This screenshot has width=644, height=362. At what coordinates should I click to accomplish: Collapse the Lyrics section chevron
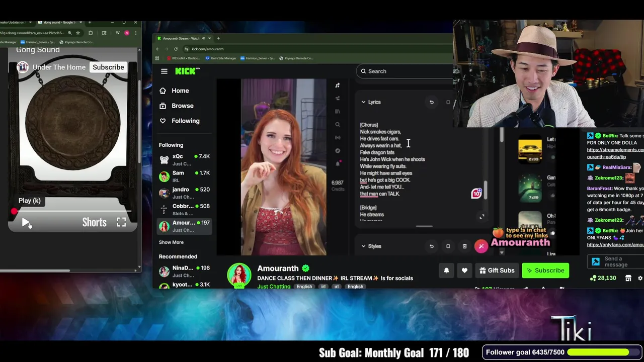click(363, 102)
